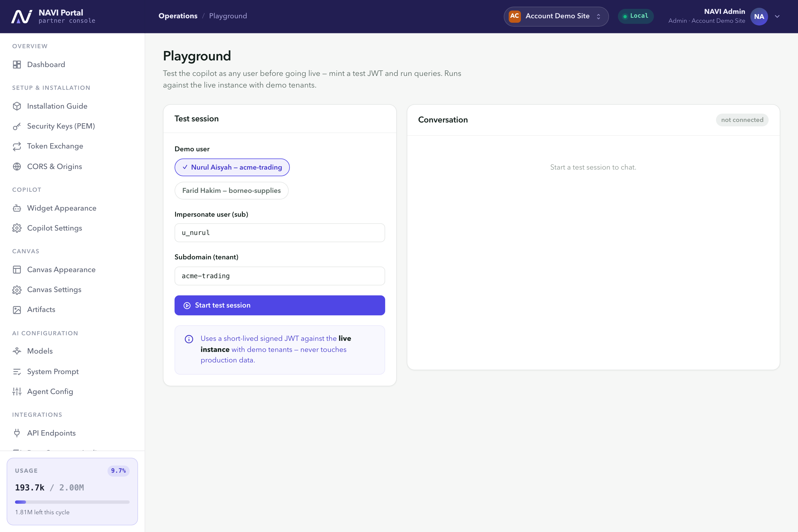798x532 pixels.
Task: Click the NA avatar menu
Action: [x=759, y=16]
